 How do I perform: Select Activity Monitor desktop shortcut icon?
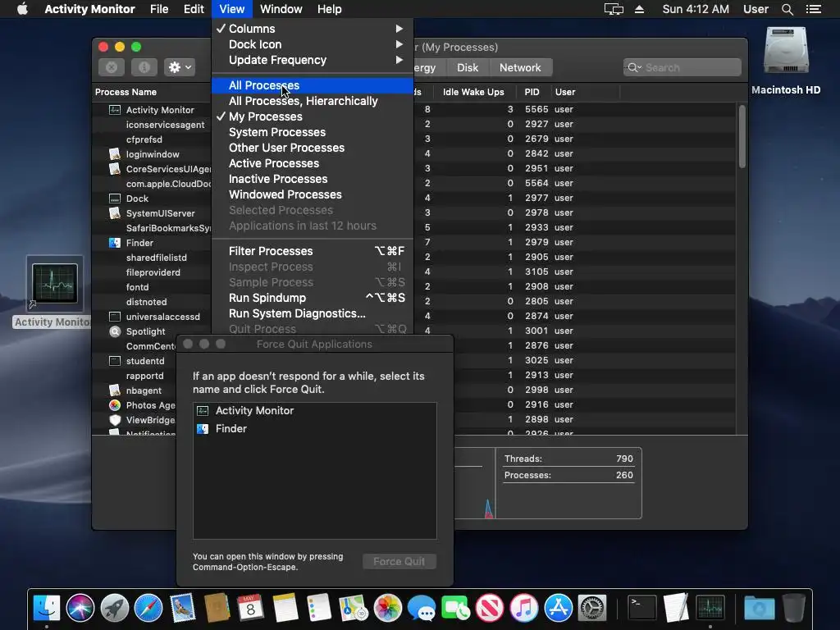click(x=55, y=284)
